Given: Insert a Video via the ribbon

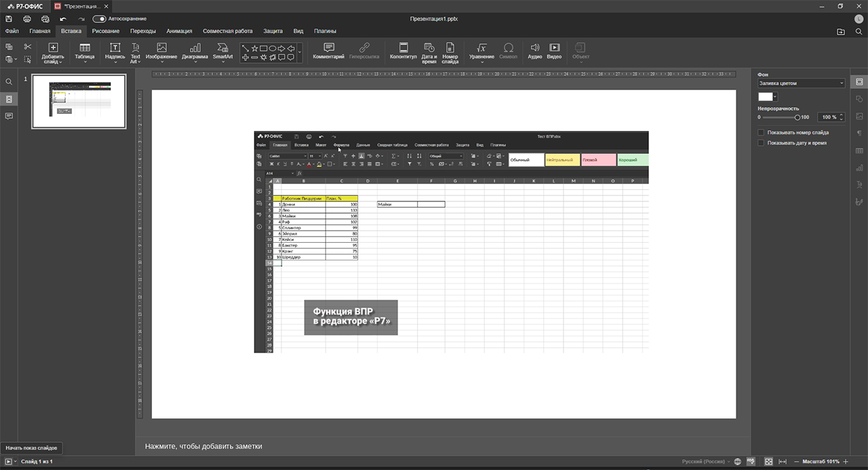Looking at the screenshot, I should 554,49.
